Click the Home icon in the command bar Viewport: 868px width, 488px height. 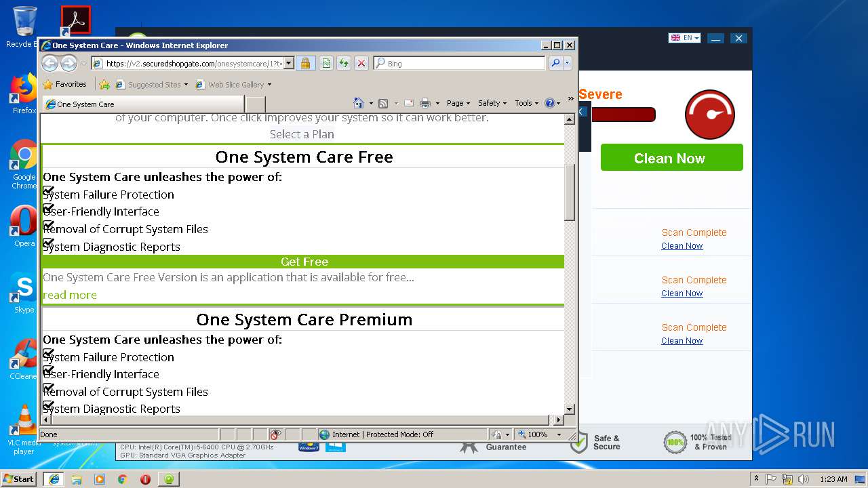coord(359,103)
